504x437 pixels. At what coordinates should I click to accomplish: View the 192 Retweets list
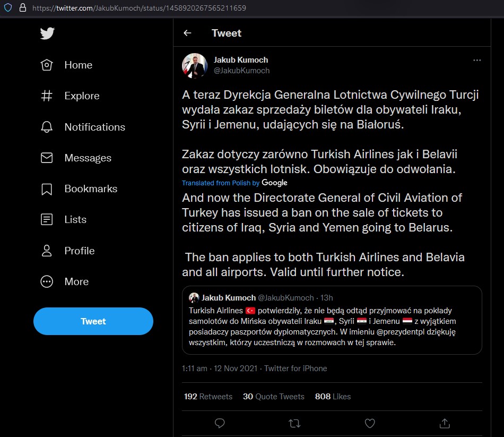click(x=208, y=397)
